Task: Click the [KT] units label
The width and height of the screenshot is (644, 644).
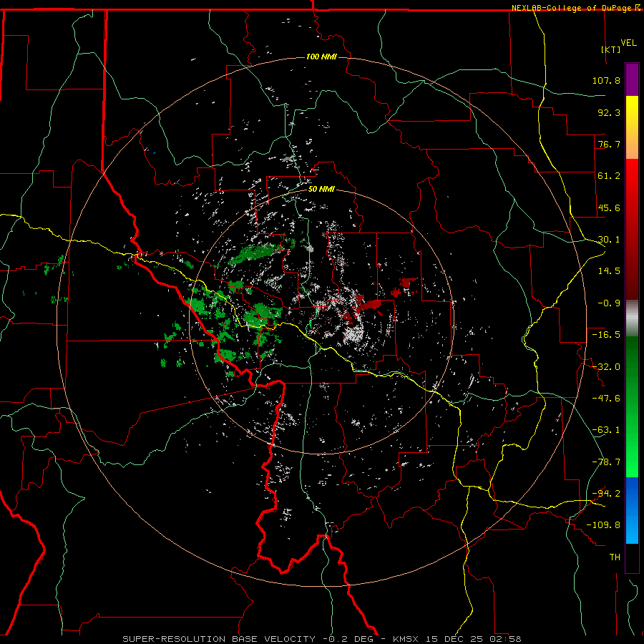Action: coord(611,49)
